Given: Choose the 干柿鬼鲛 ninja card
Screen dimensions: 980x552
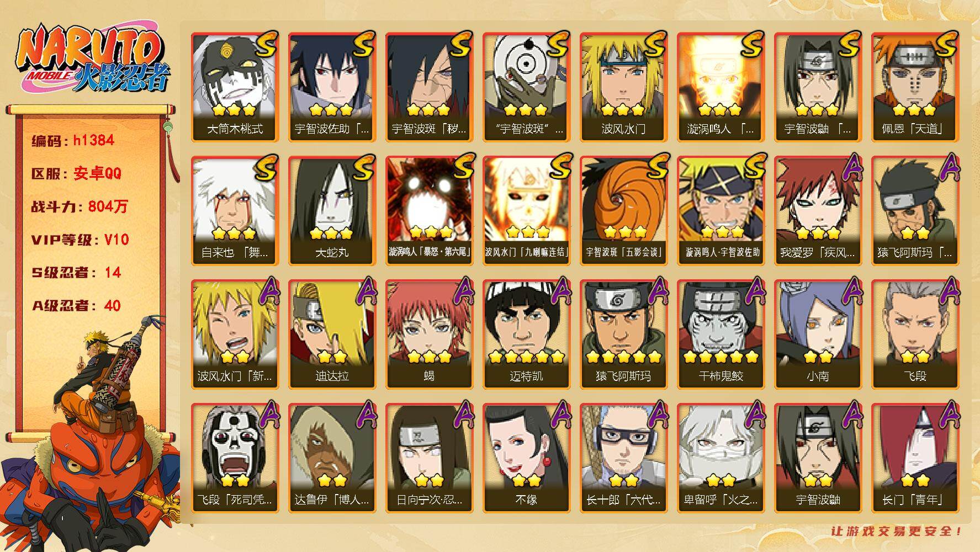Looking at the screenshot, I should (x=721, y=334).
